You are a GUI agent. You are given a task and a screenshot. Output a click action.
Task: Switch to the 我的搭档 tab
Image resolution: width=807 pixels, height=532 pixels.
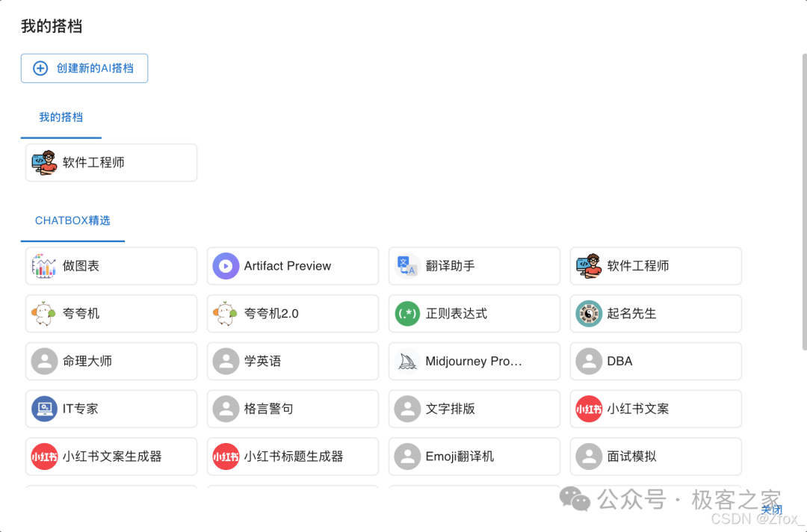point(61,117)
